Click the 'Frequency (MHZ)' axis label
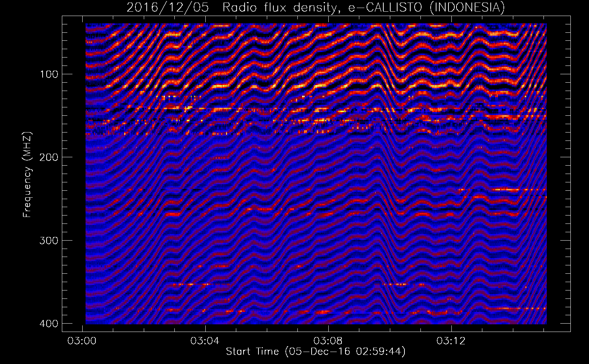The height and width of the screenshot is (364, 589). coord(27,174)
